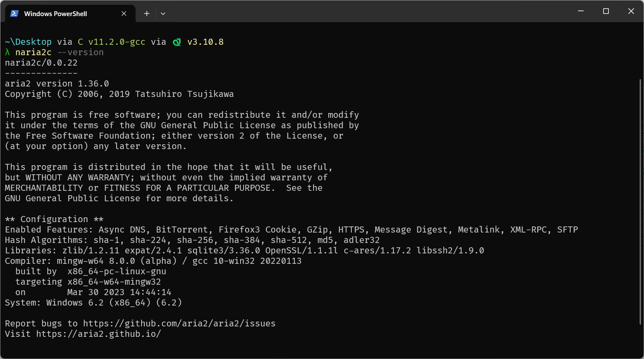
Task: Click the ~\Desktop path in the prompt
Action: [x=28, y=42]
